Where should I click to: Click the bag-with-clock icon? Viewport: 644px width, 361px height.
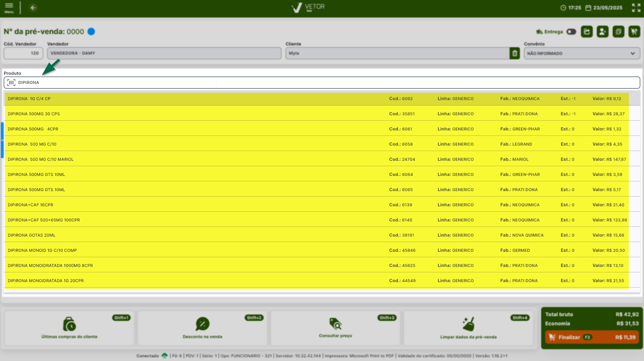[x=69, y=324]
